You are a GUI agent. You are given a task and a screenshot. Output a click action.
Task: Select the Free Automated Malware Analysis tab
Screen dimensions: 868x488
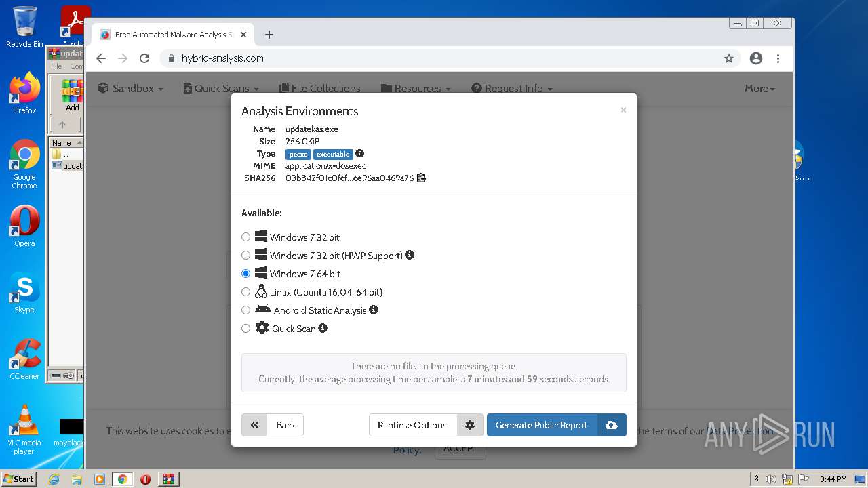[x=173, y=35]
